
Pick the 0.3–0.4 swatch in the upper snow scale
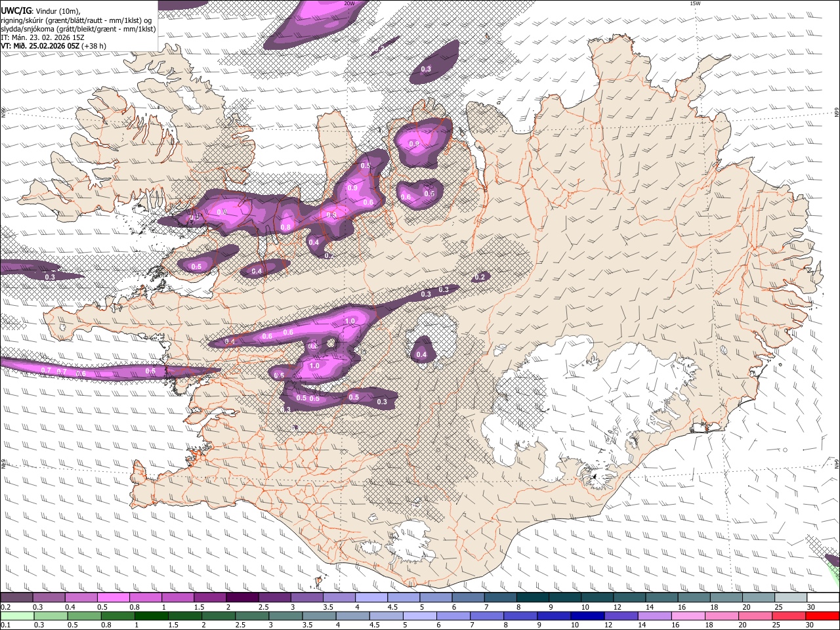click(49, 598)
